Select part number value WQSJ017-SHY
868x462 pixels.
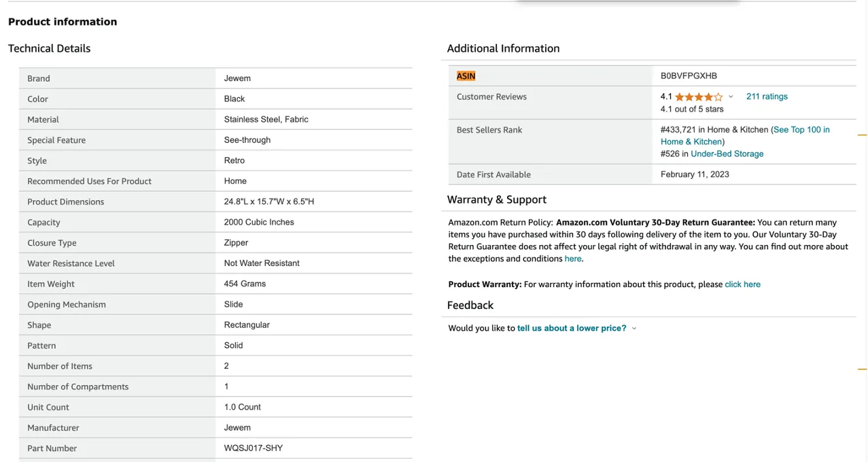pos(253,448)
